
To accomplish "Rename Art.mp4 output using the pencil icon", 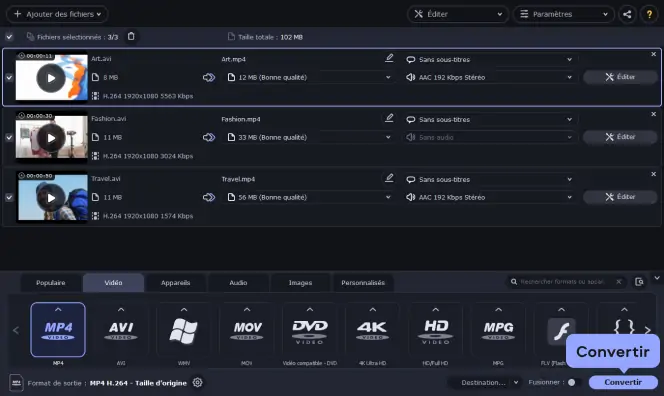I will coord(389,58).
